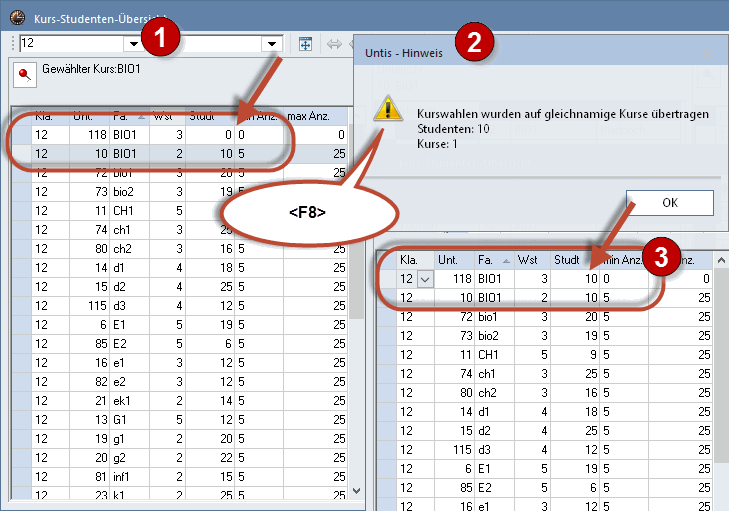Screen dimensions: 729x511
Task: Click the row selector beside left CH1 row
Action: pos(20,210)
